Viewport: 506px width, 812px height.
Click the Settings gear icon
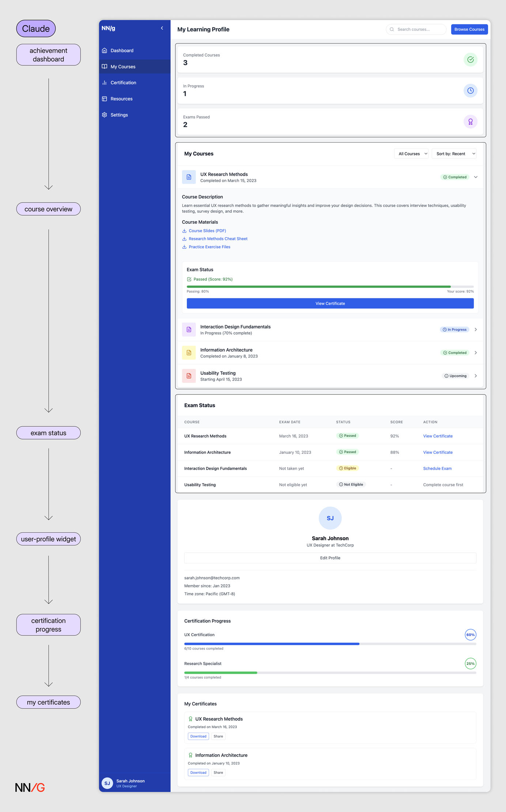pyautogui.click(x=105, y=115)
